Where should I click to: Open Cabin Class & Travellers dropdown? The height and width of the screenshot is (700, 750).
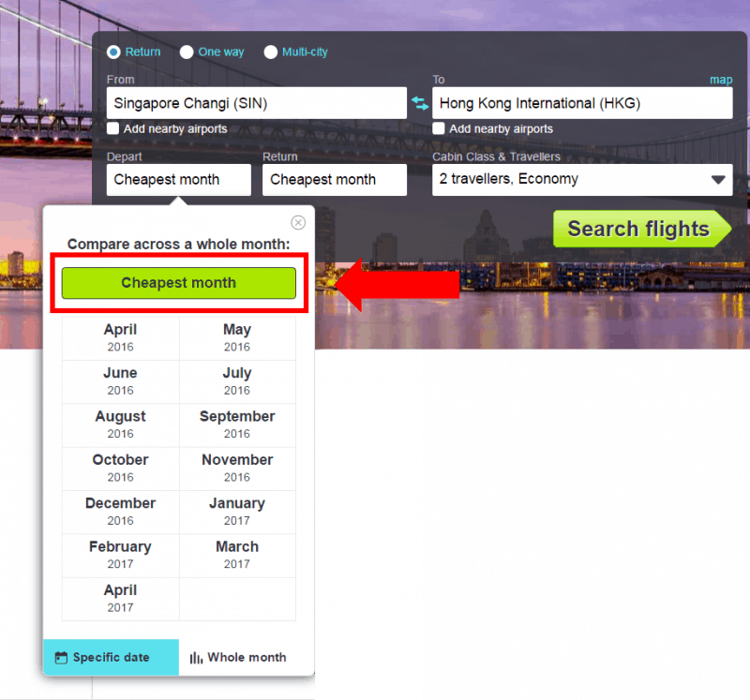tap(581, 179)
